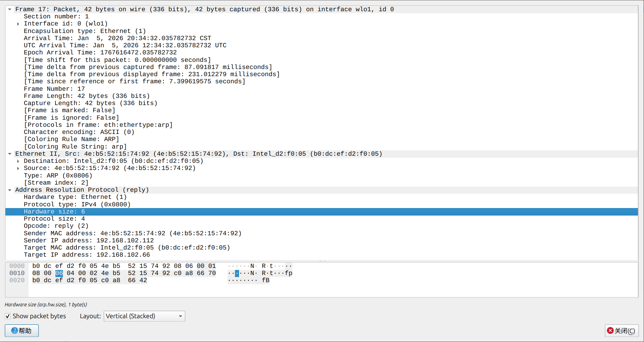Expand the Source 4e:b5:52:15:74:92 node
This screenshot has width=644, height=342.
pos(18,168)
